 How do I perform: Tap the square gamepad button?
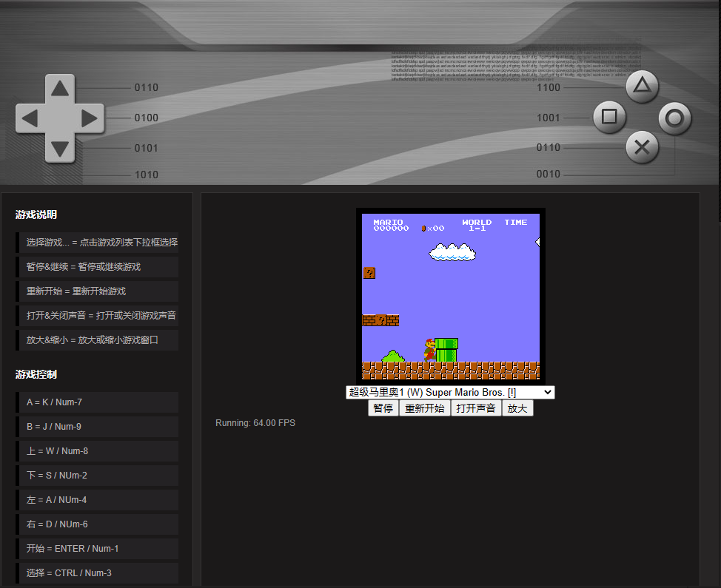coord(609,117)
